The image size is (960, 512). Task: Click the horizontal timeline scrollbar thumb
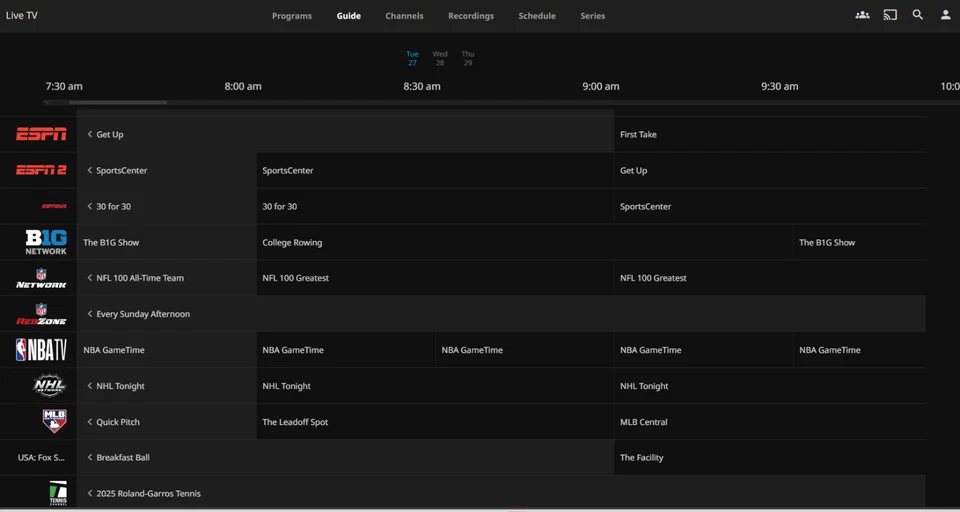point(118,102)
